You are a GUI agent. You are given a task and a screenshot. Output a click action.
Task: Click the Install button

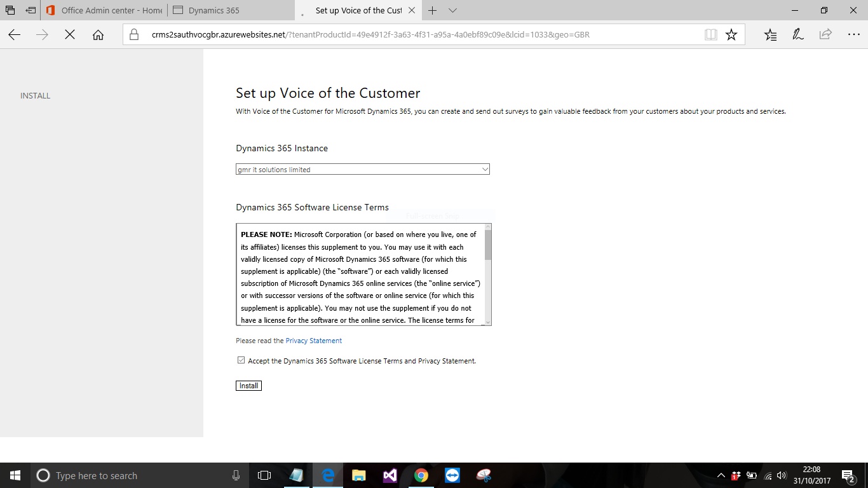(248, 386)
